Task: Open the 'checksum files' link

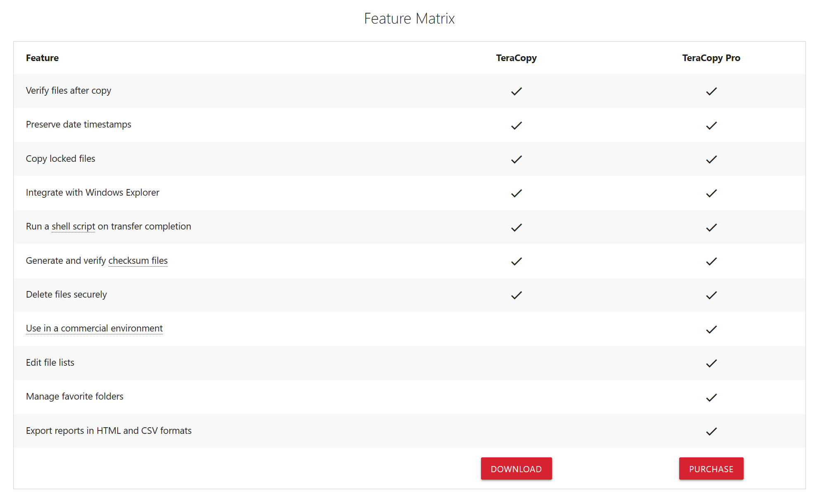Action: pyautogui.click(x=138, y=260)
